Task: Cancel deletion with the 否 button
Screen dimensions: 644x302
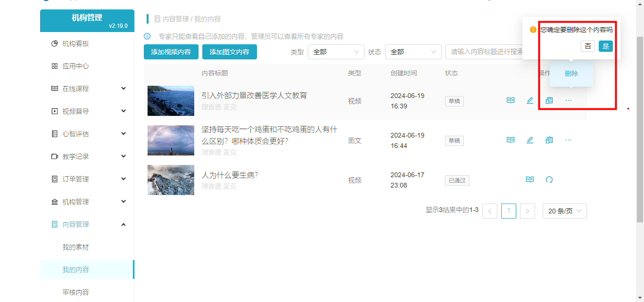Action: pyautogui.click(x=588, y=46)
